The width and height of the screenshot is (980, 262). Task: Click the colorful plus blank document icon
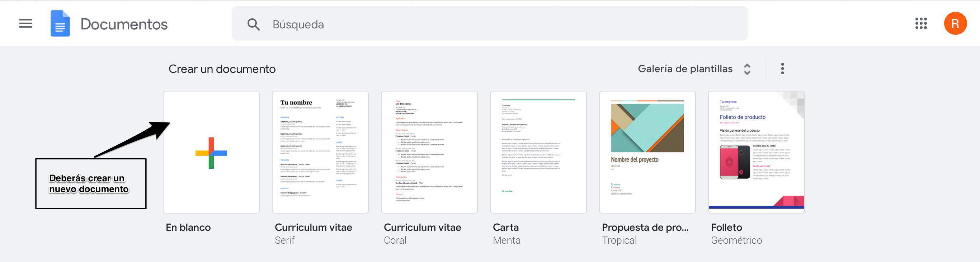pyautogui.click(x=211, y=153)
